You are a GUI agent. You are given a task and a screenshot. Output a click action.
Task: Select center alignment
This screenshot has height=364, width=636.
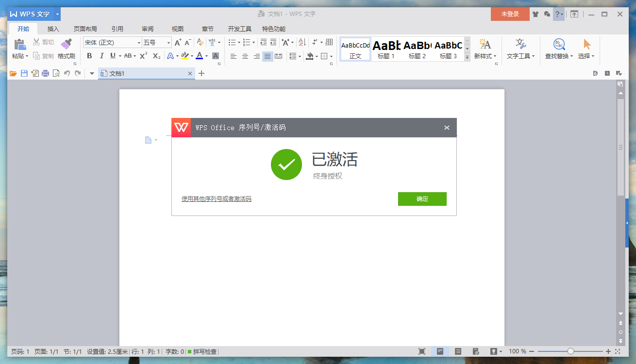(245, 56)
